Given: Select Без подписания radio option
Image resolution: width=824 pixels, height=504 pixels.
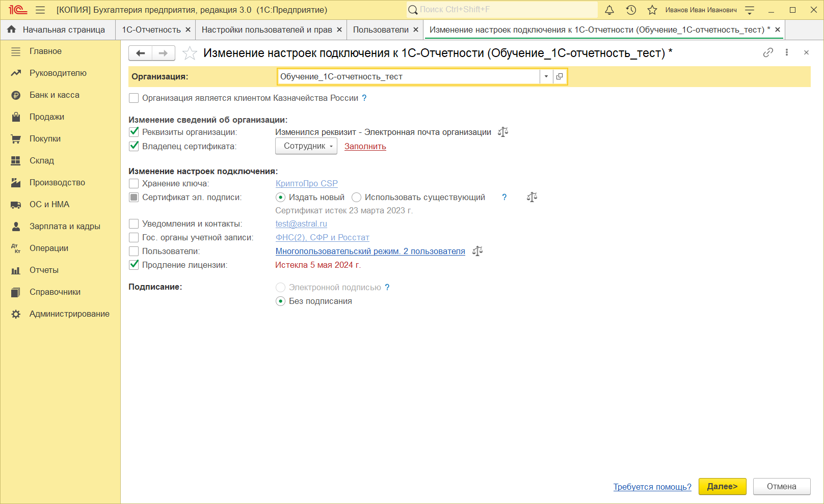Looking at the screenshot, I should (x=280, y=301).
